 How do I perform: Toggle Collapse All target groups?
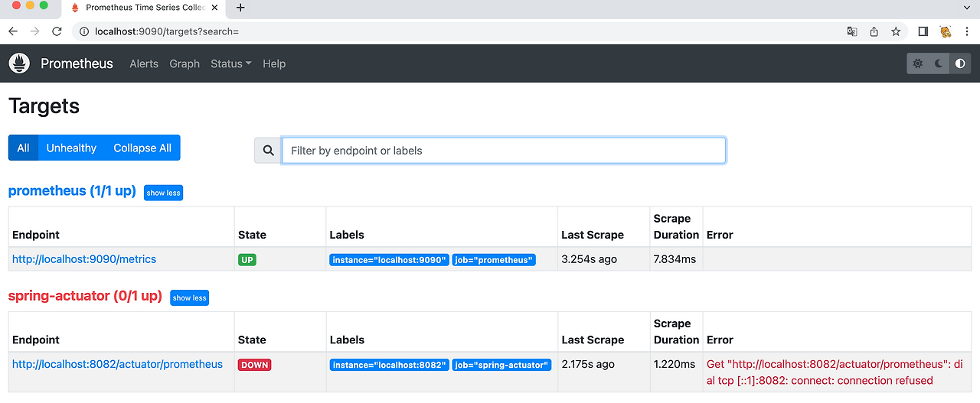(142, 148)
